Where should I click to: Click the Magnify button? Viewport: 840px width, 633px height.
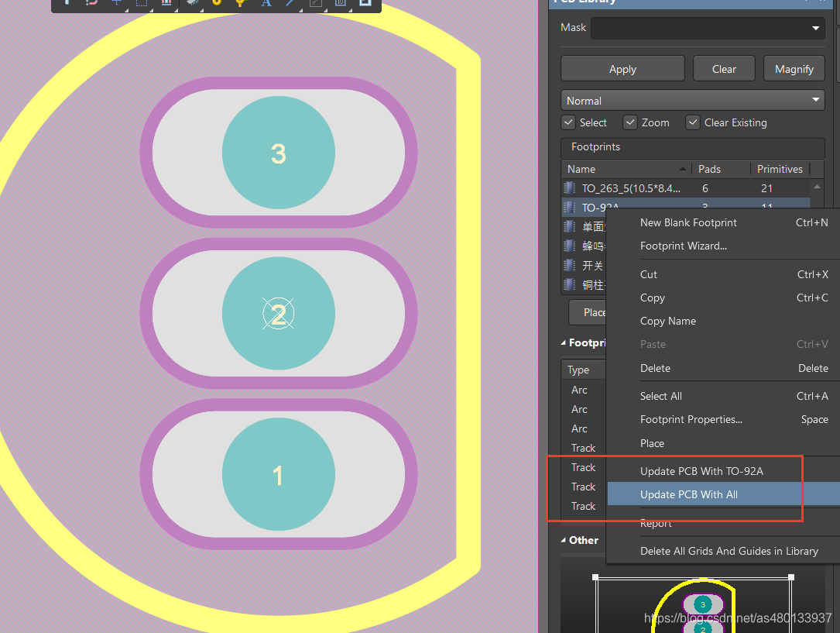coord(794,69)
